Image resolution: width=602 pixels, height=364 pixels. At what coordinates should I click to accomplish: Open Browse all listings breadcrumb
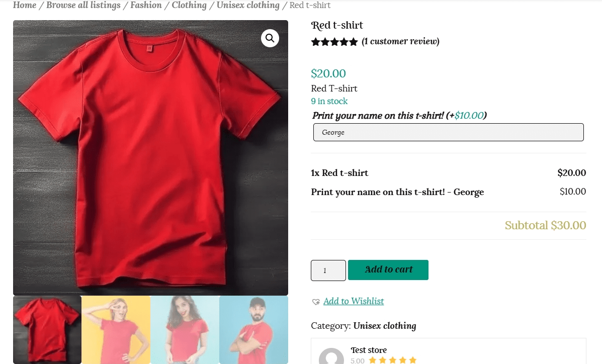[83, 6]
